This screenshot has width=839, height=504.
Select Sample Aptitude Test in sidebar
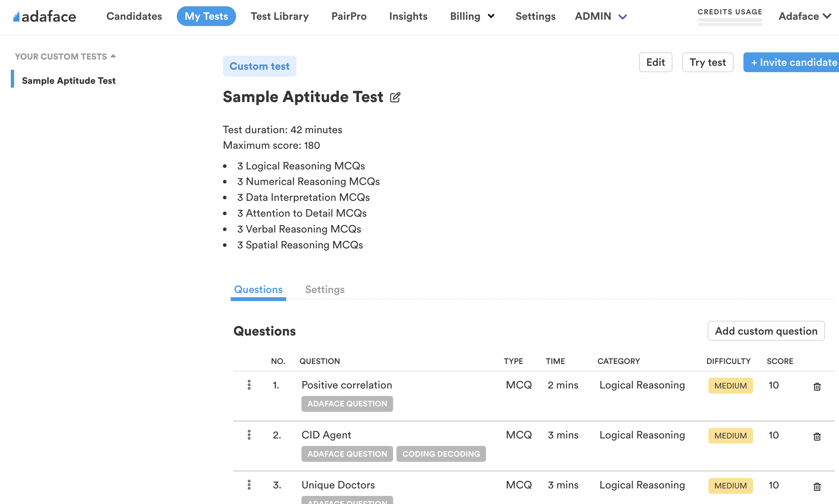(69, 81)
